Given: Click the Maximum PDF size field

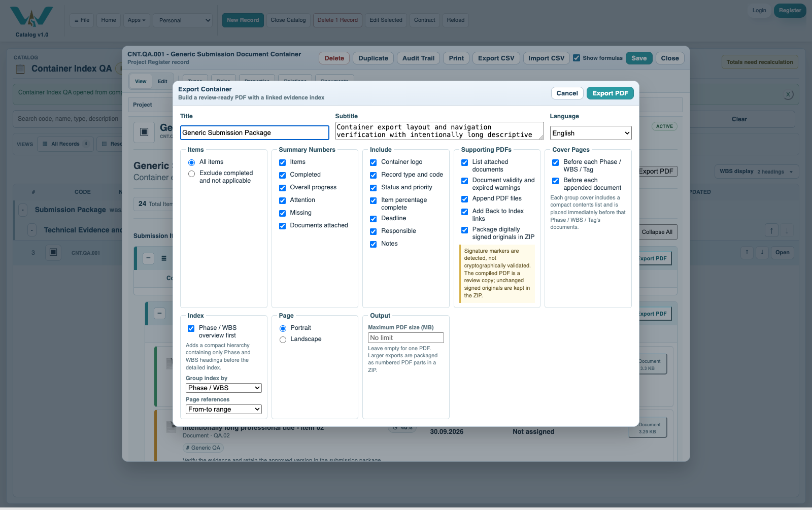Looking at the screenshot, I should point(406,338).
